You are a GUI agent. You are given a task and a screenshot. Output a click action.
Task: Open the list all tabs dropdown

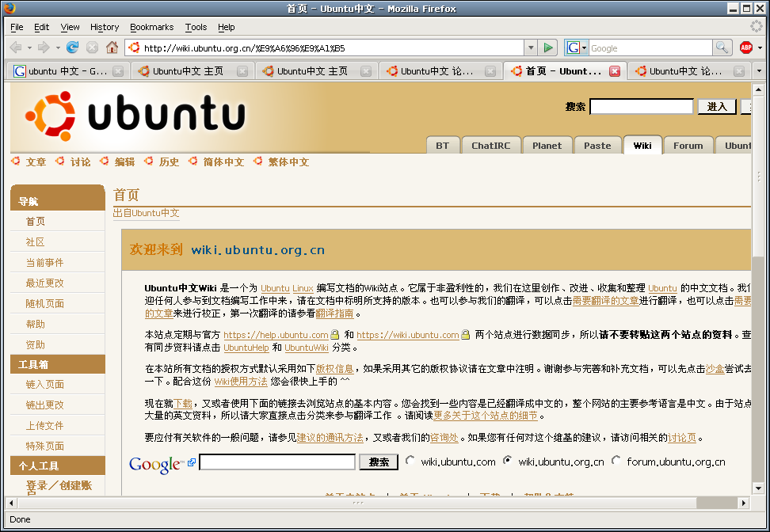point(759,71)
